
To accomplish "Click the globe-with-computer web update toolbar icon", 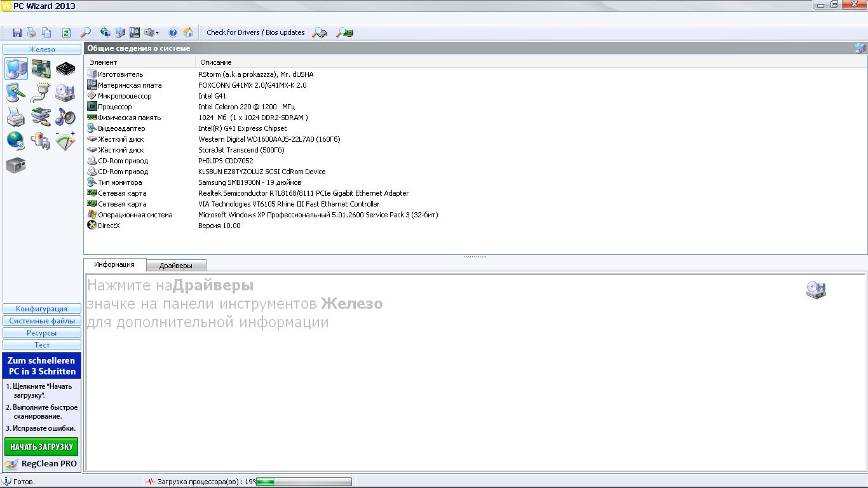I will click(105, 32).
